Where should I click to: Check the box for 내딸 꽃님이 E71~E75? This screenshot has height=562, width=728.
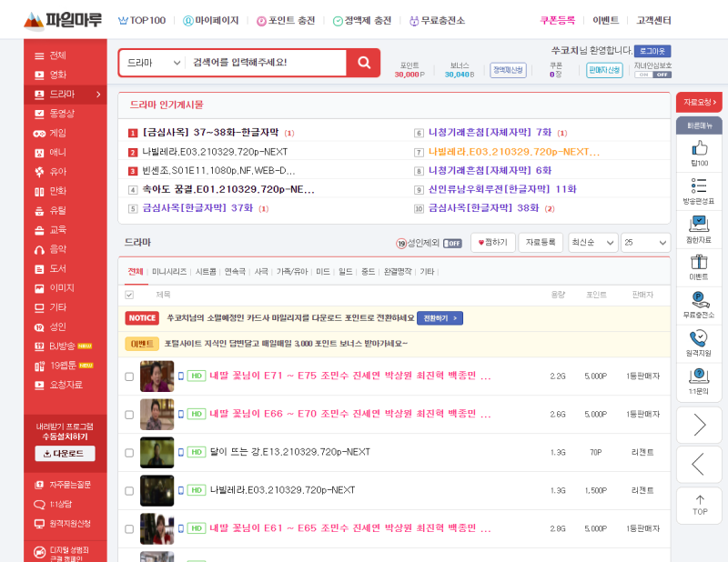[x=129, y=376]
